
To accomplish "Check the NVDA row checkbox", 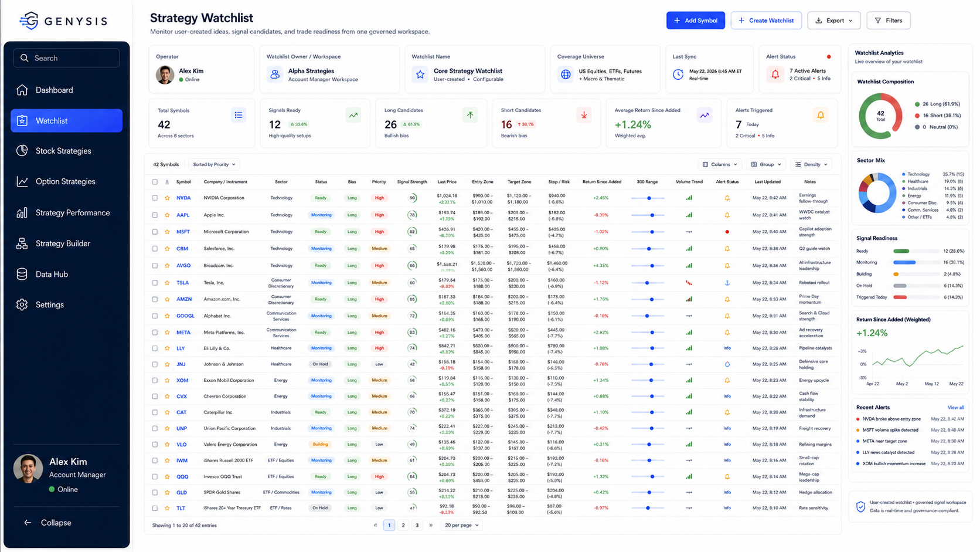I will pos(155,198).
